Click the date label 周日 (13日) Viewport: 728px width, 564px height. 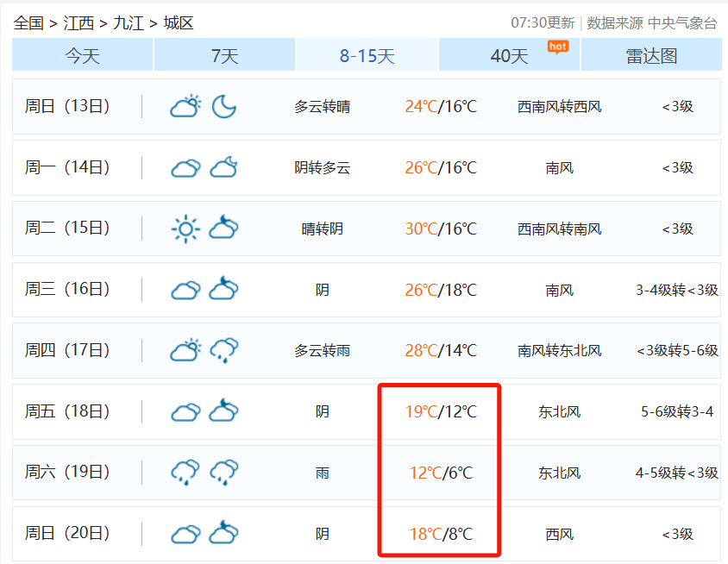[67, 106]
